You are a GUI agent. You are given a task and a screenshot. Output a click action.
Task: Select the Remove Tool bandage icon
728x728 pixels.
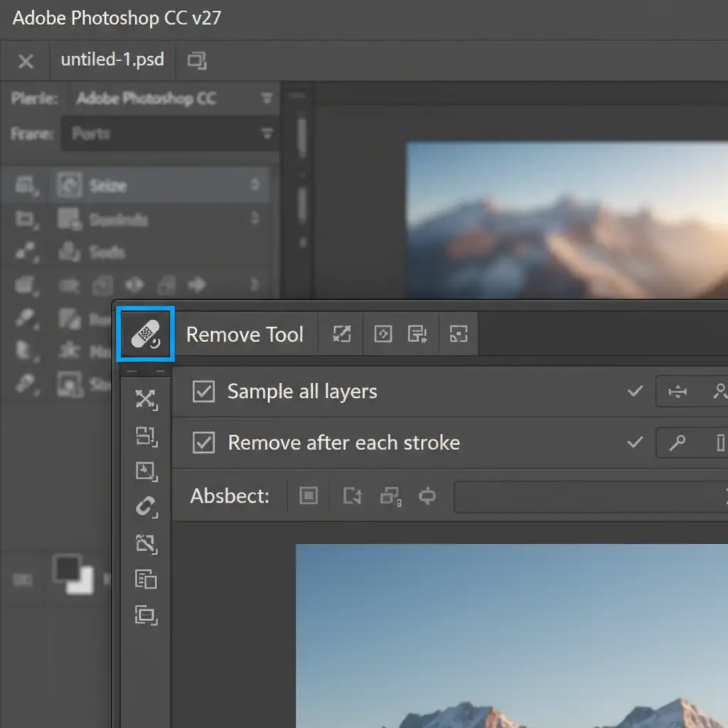tap(145, 334)
